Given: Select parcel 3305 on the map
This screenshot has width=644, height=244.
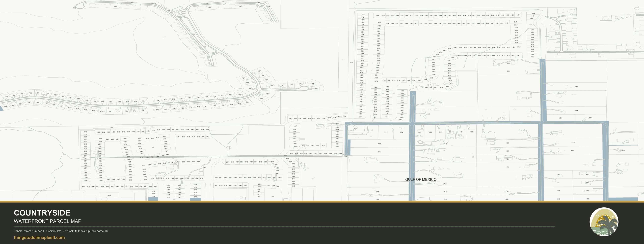Looking at the screenshot, I should [442, 88].
